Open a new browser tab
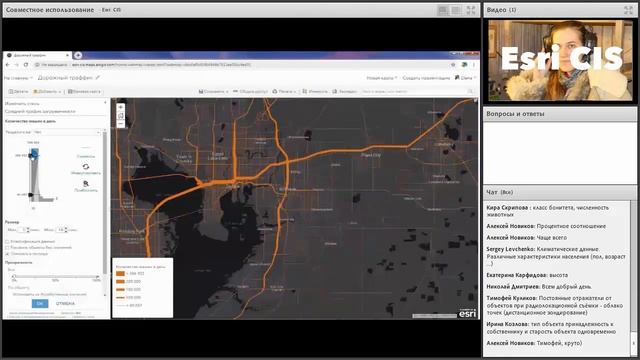The image size is (640, 360). (x=78, y=55)
